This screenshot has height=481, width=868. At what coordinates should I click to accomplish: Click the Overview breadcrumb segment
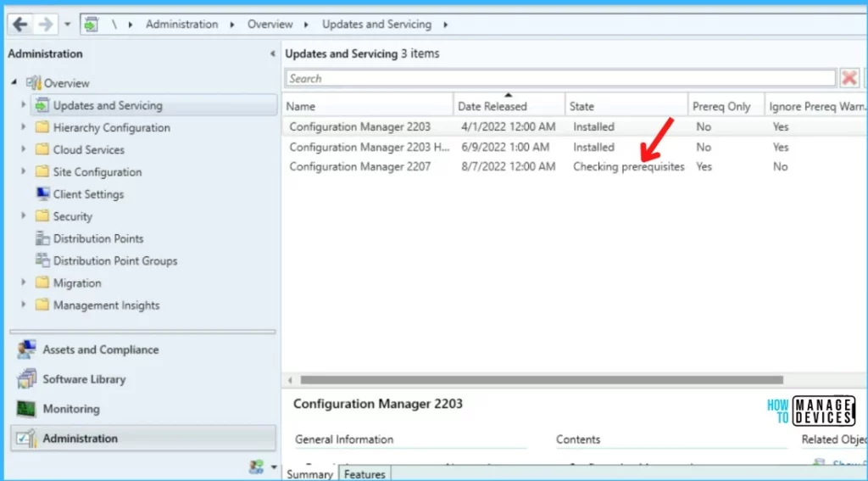tap(270, 25)
